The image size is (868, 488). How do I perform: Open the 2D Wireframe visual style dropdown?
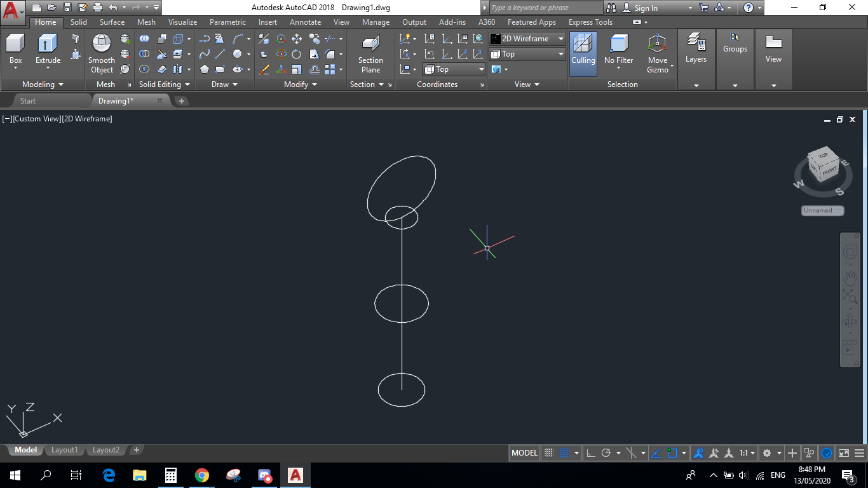click(x=527, y=39)
